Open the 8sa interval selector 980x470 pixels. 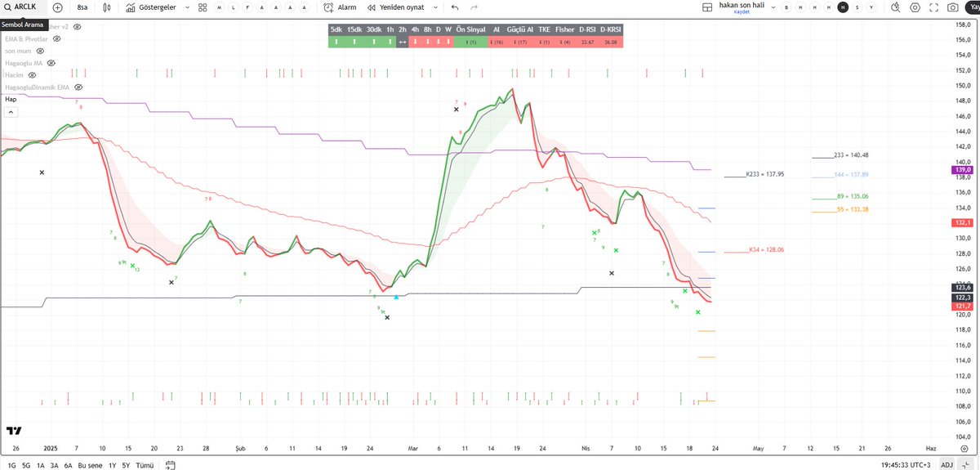82,7
